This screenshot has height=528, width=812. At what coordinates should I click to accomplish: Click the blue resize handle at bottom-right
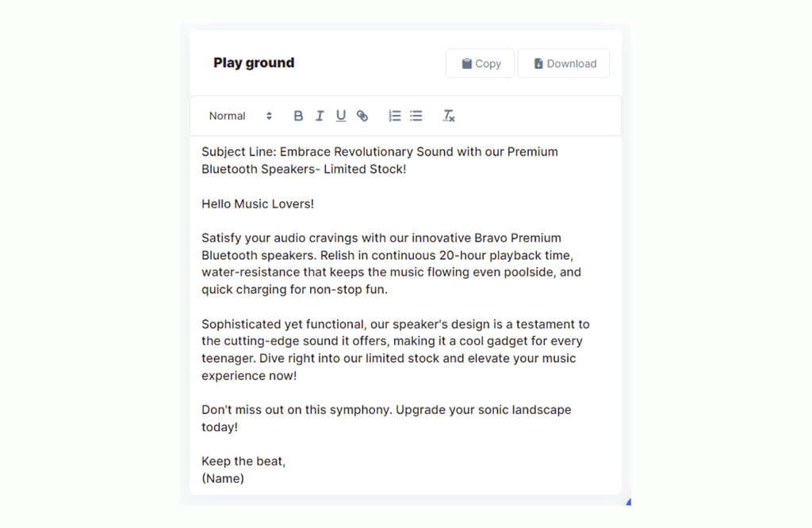pos(628,500)
